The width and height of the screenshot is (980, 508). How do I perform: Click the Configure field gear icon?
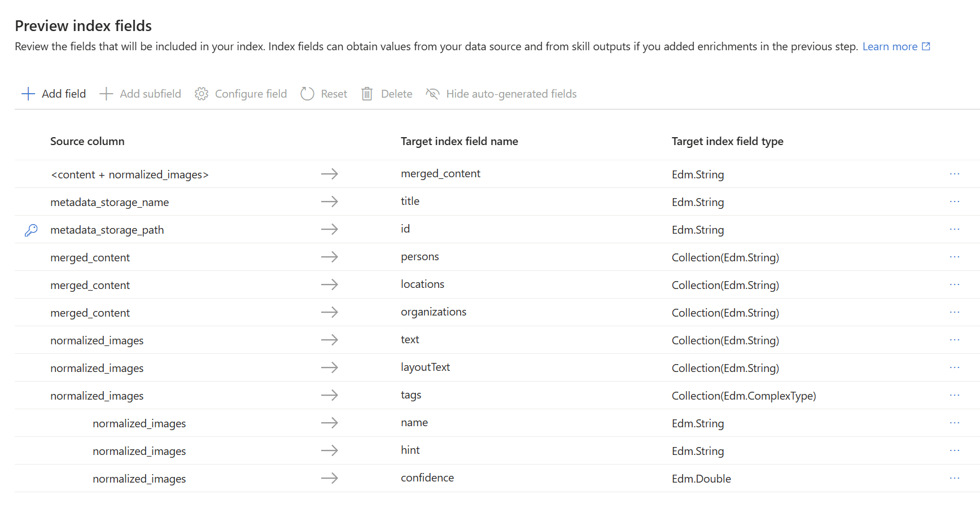[x=202, y=94]
